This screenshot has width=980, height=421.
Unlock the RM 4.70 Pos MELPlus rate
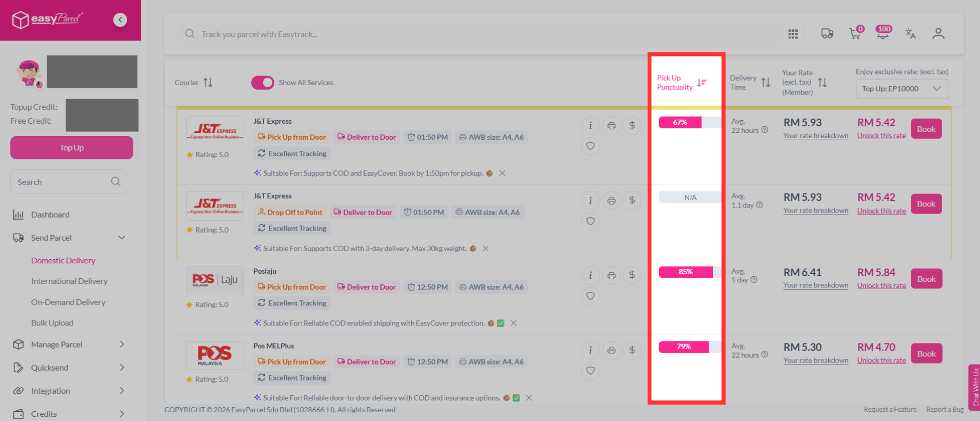[x=882, y=360]
